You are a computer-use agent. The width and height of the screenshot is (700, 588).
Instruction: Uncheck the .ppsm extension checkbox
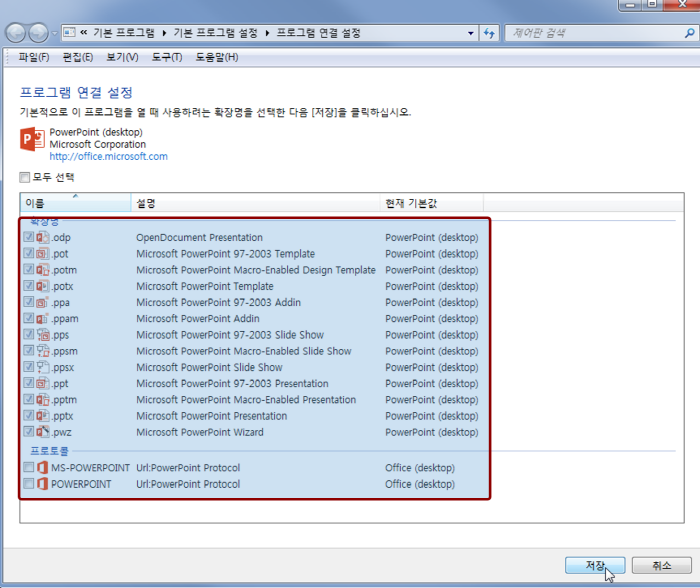click(29, 350)
